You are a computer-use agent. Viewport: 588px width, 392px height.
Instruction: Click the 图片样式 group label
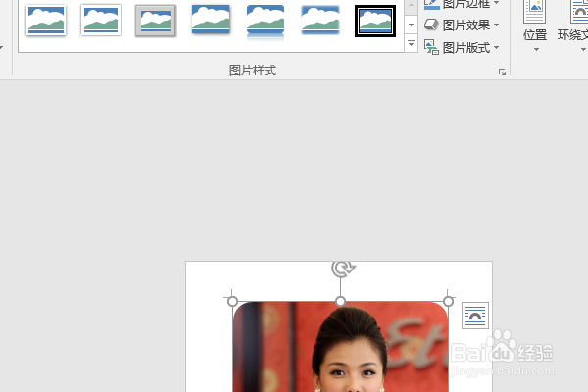pos(253,71)
